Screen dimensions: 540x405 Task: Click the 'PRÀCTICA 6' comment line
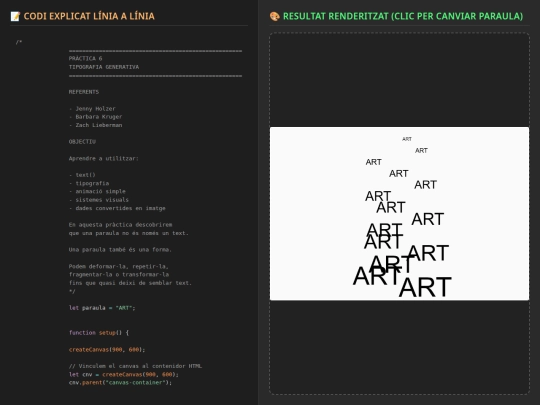(85, 59)
